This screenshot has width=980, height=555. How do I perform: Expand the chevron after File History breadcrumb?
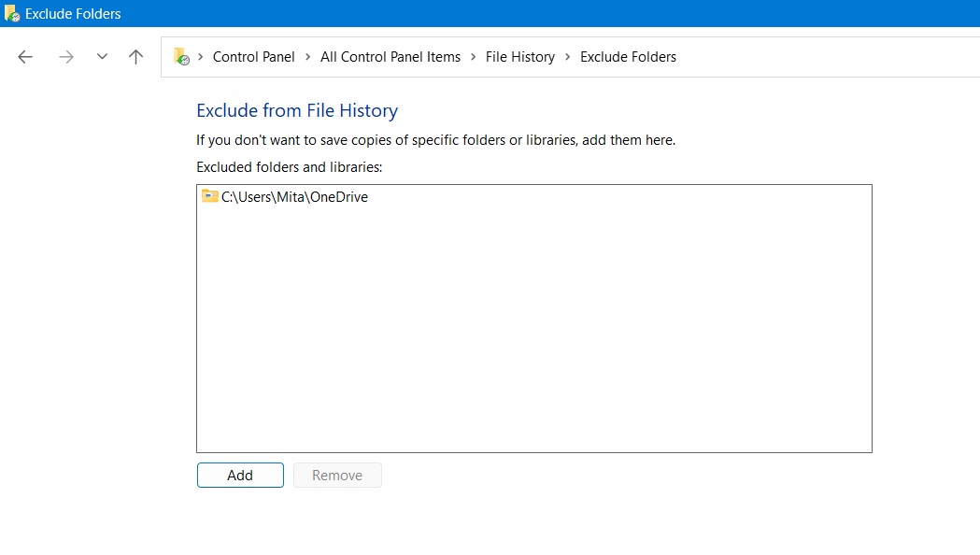(567, 56)
